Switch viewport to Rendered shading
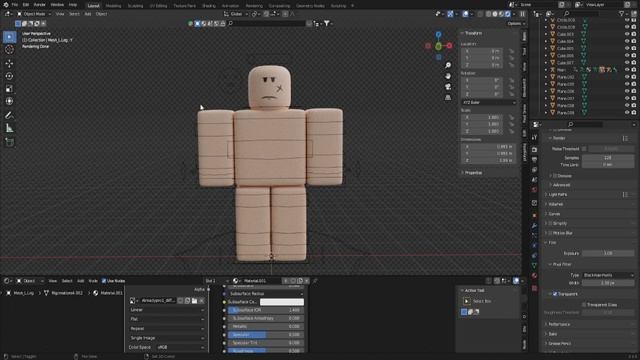The height and width of the screenshot is (360, 640). (x=508, y=14)
